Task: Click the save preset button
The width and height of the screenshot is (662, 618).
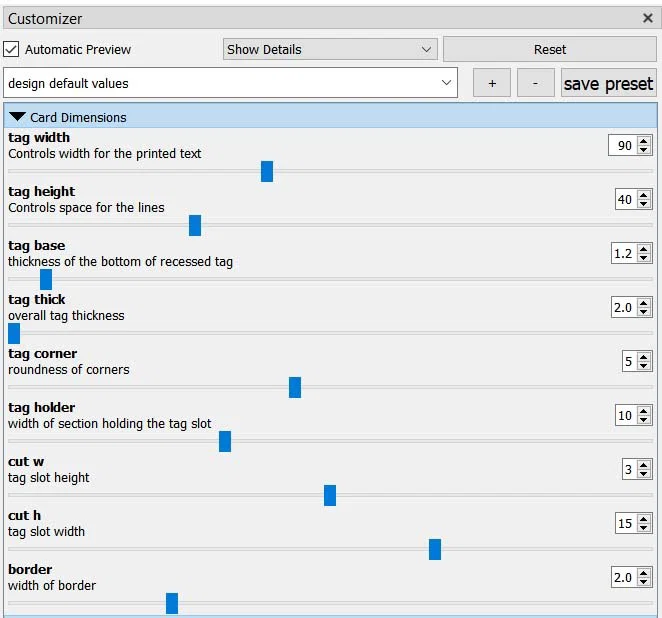Action: (x=608, y=83)
